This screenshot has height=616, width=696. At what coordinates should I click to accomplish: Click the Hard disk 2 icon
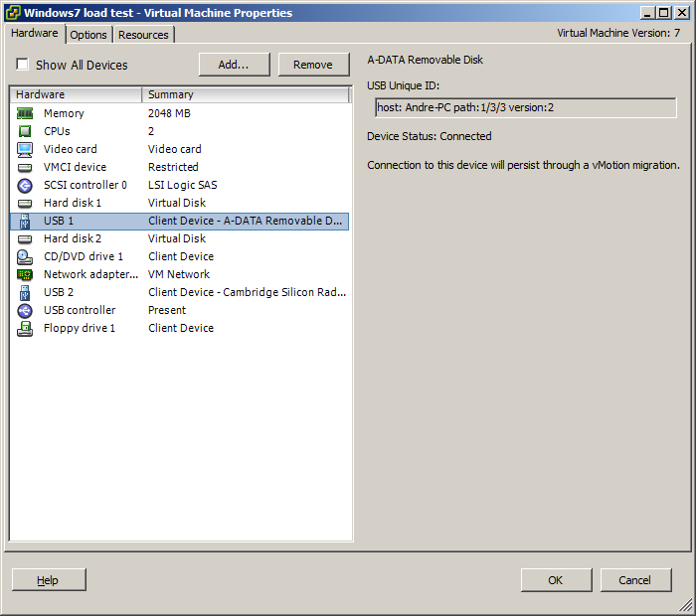click(25, 239)
